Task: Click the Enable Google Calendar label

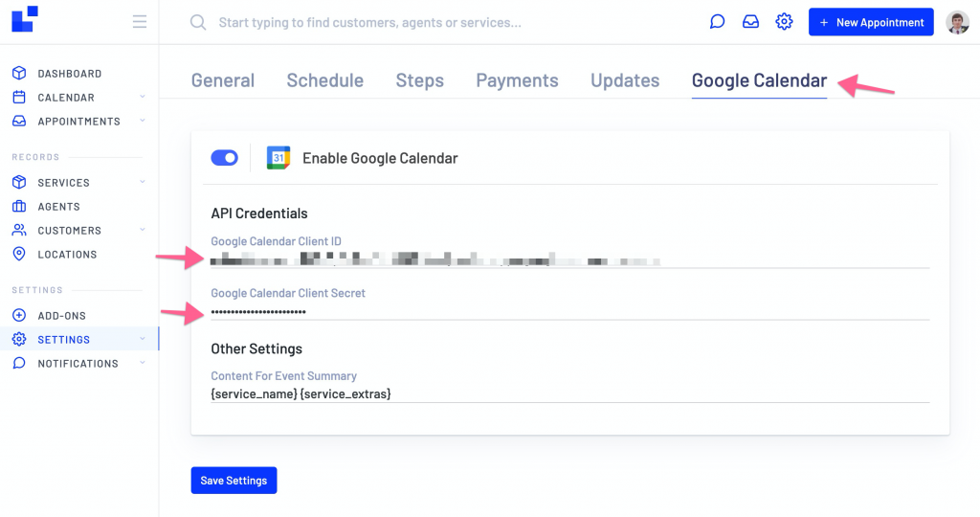Action: pos(380,158)
